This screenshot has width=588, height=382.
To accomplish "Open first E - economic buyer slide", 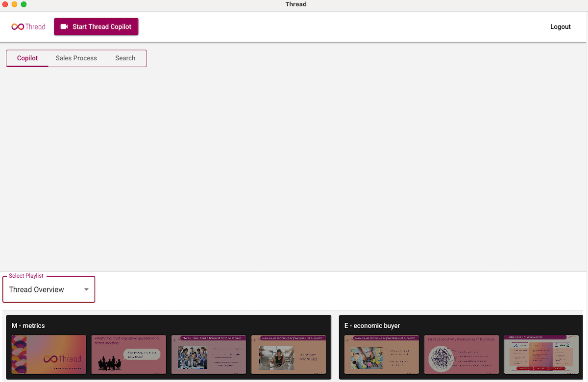I will point(382,355).
